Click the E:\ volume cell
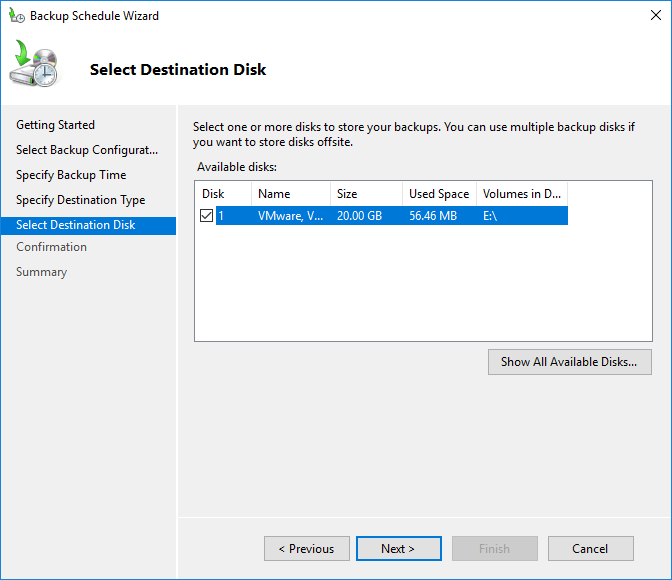Viewport: 672px width, 580px height. pyautogui.click(x=490, y=216)
